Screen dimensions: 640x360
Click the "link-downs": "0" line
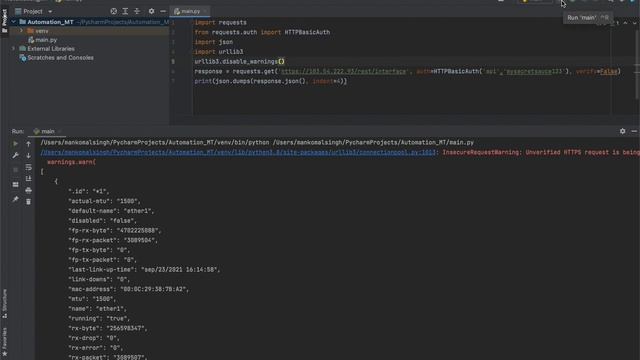tap(99, 280)
